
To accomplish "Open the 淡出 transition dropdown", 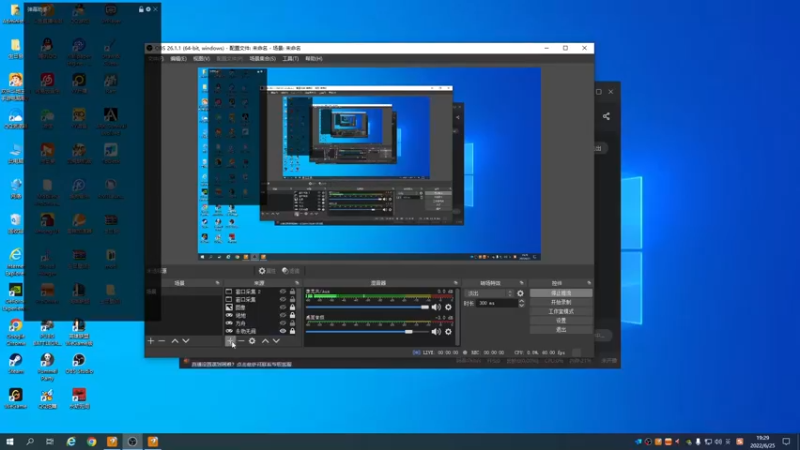I will click(489, 293).
